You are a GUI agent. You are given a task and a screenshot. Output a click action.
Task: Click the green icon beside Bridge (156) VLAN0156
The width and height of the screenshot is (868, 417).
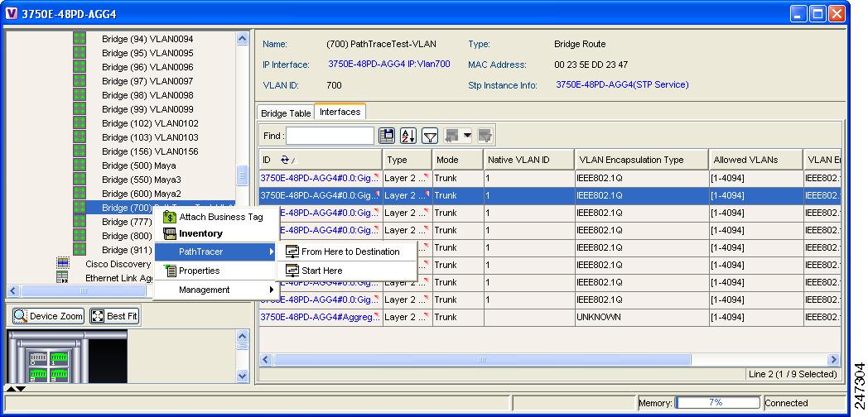(80, 151)
